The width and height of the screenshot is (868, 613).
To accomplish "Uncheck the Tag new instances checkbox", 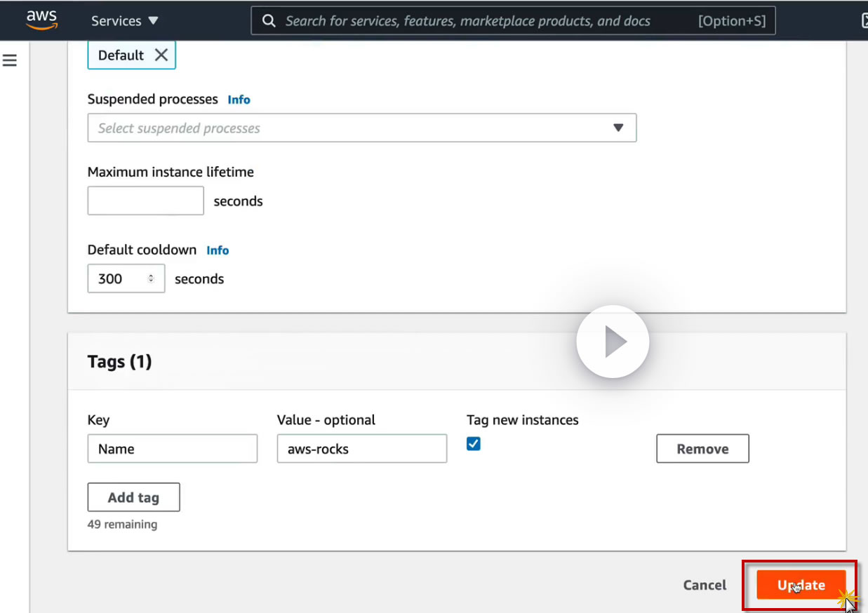I will click(x=474, y=443).
